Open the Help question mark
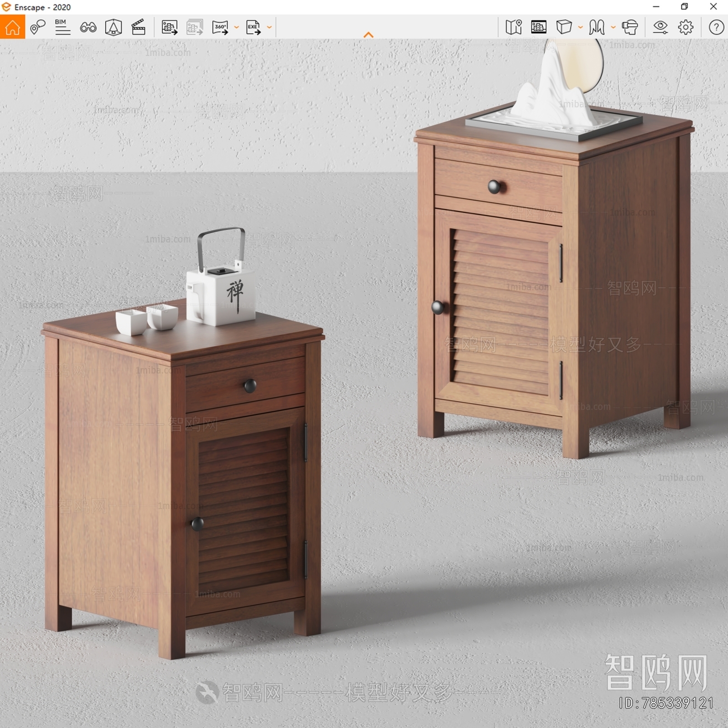This screenshot has width=728, height=728. tap(716, 27)
